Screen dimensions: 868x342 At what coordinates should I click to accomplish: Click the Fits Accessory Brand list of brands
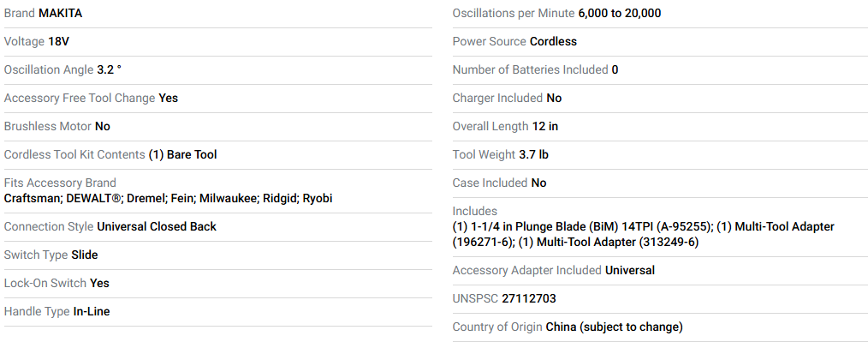(169, 199)
